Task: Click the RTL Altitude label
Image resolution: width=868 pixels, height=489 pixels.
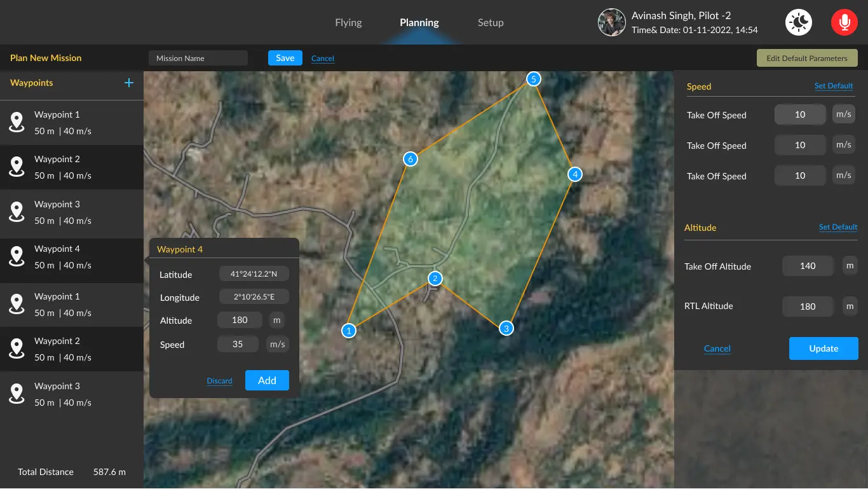Action: coord(709,306)
